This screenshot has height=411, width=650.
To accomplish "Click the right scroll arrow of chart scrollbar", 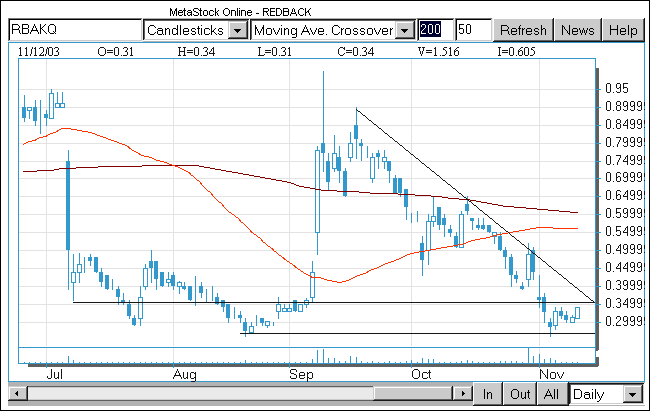I will coord(462,393).
